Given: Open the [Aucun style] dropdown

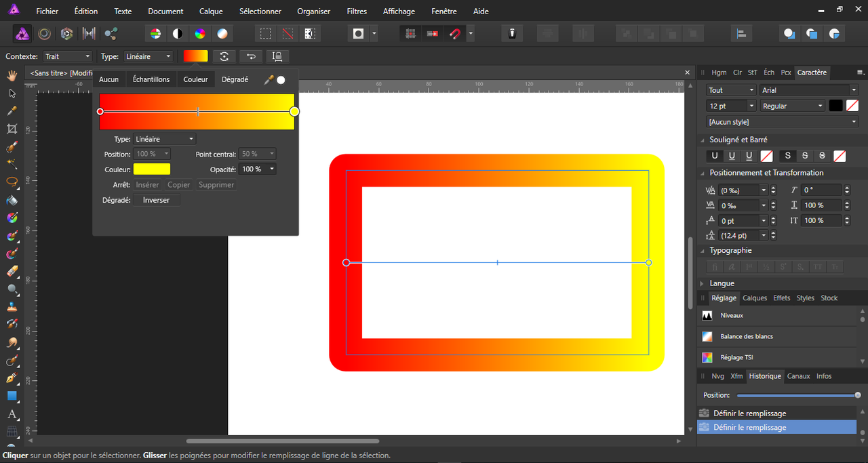Looking at the screenshot, I should [x=783, y=122].
